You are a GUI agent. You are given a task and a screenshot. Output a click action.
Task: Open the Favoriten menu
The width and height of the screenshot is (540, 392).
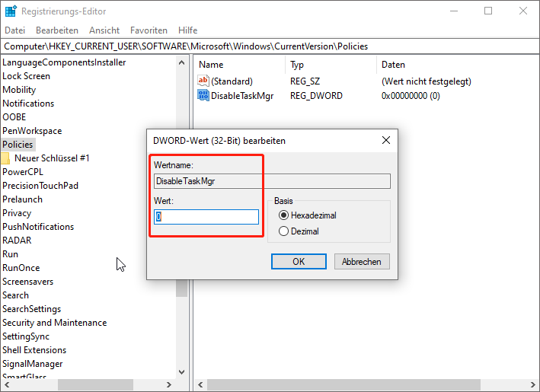coord(149,30)
